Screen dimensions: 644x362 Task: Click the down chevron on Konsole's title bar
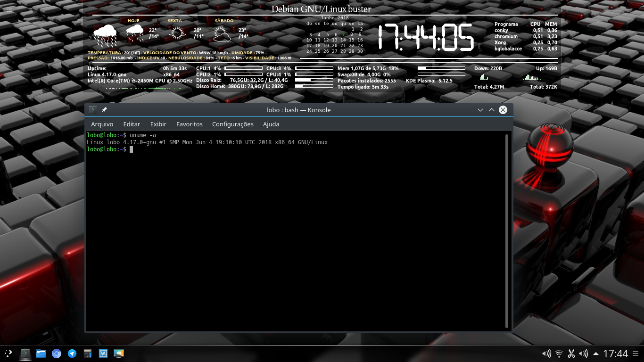point(479,109)
